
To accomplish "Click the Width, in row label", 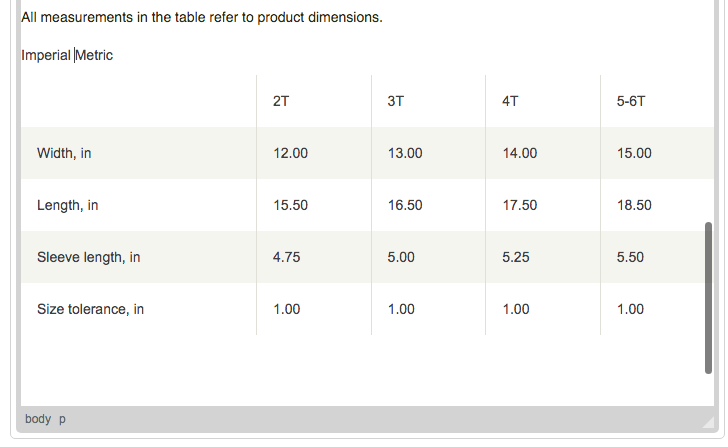I will [x=64, y=153].
